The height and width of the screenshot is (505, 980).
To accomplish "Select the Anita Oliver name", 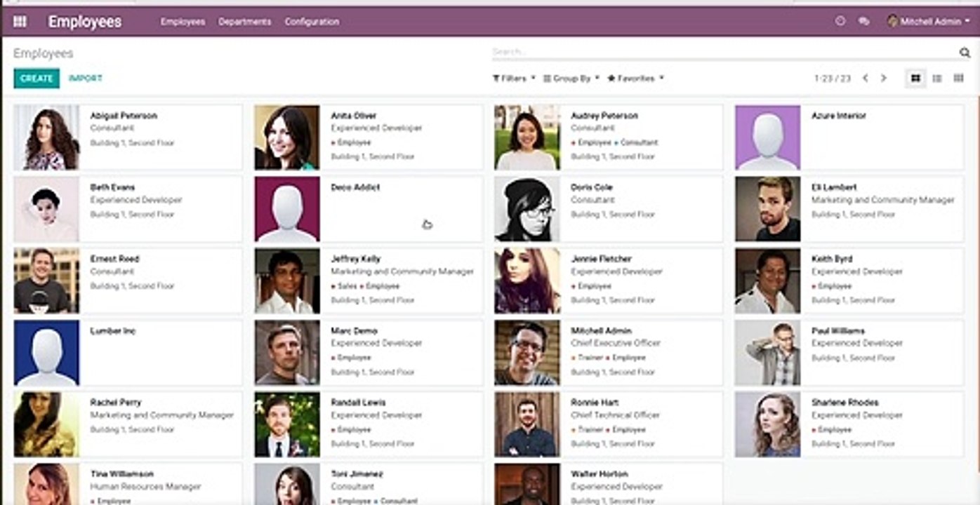I will [x=354, y=116].
